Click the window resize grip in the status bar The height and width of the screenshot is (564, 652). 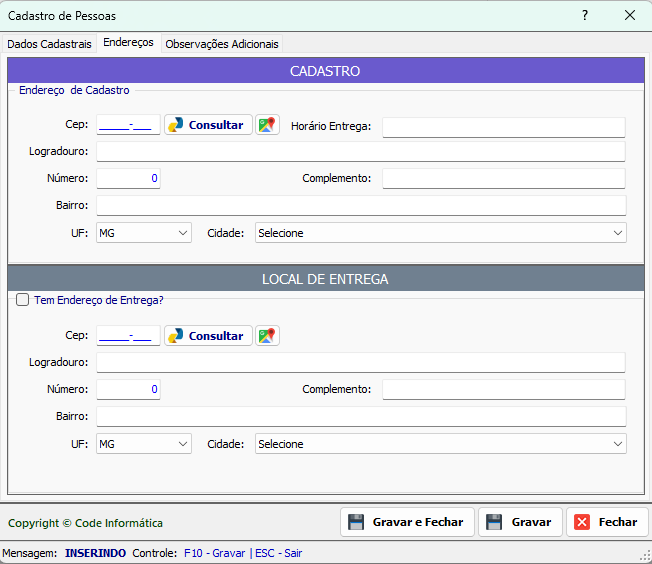(x=645, y=556)
